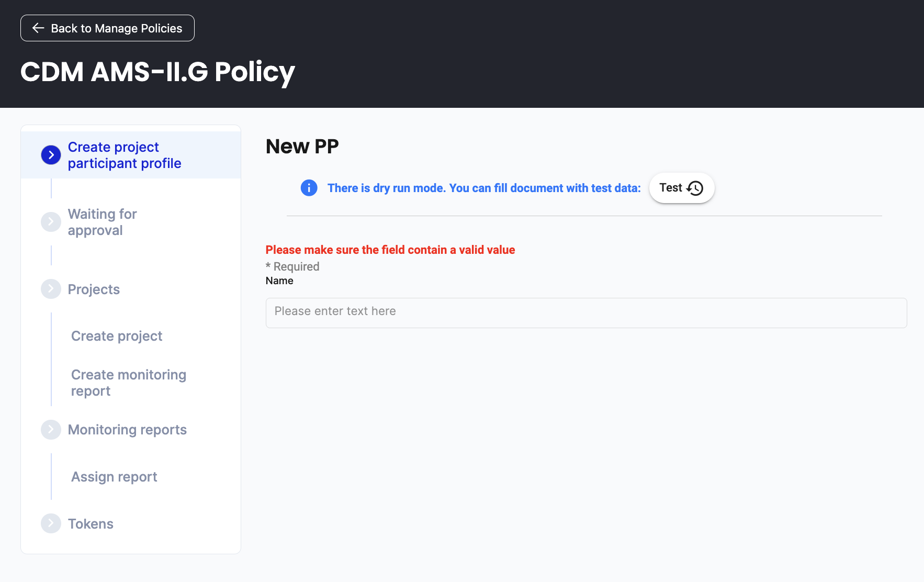The width and height of the screenshot is (924, 582).
Task: Select Create project participant profile step
Action: (x=125, y=155)
